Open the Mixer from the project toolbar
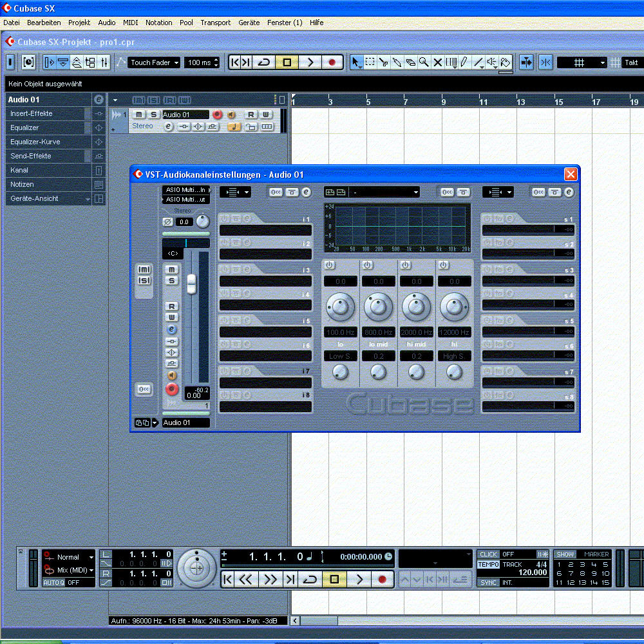 pos(104,62)
